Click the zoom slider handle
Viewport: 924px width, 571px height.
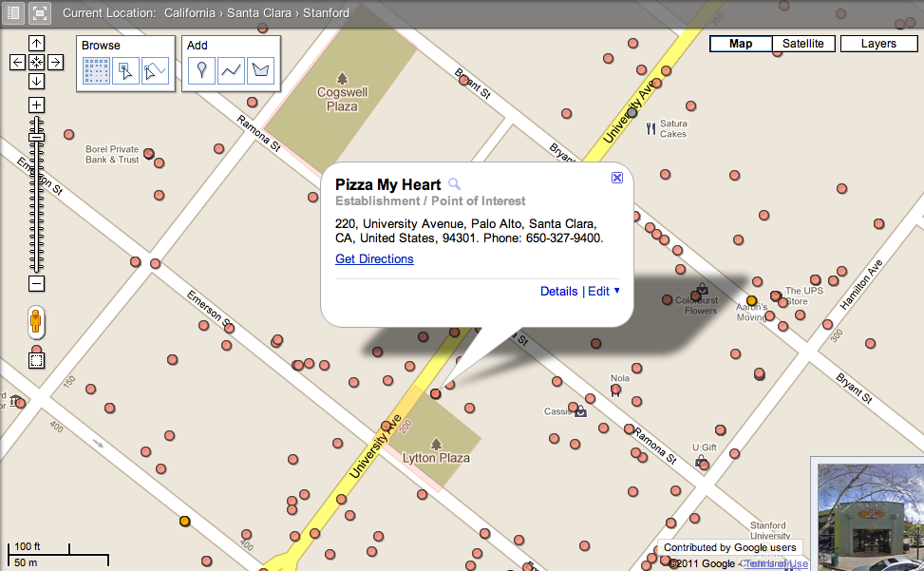[x=36, y=138]
